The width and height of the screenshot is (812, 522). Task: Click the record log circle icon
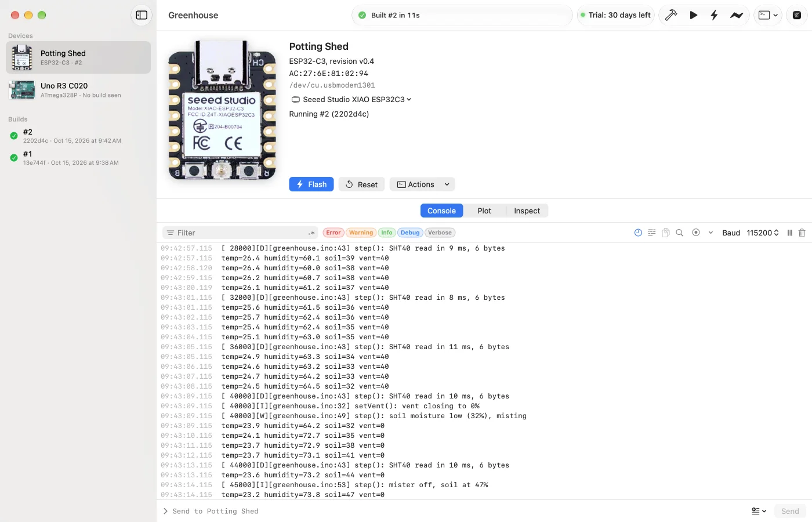coord(696,233)
